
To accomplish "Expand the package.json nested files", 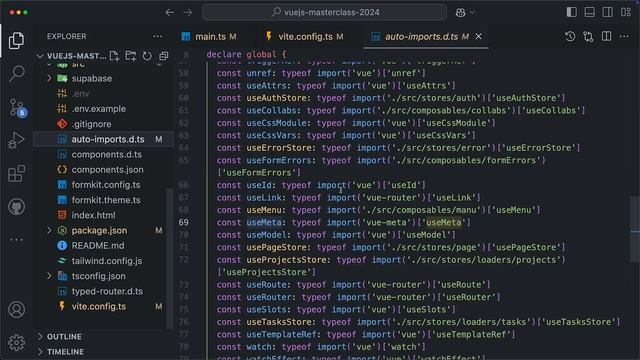I will click(x=49, y=231).
